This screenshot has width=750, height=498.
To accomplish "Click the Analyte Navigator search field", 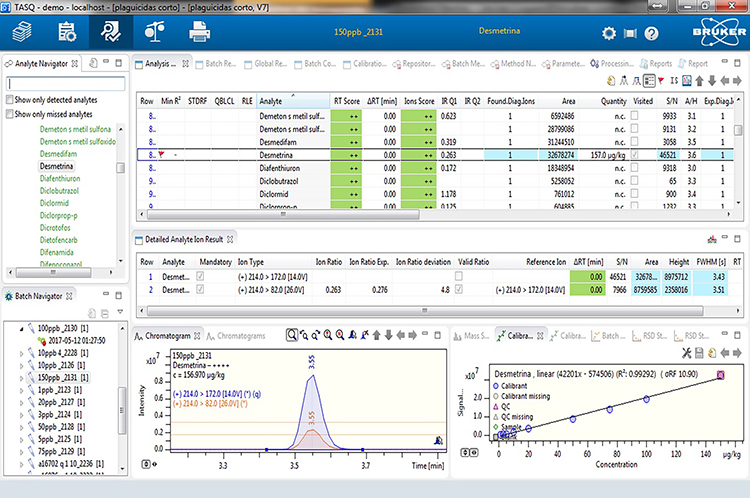I will (64, 84).
